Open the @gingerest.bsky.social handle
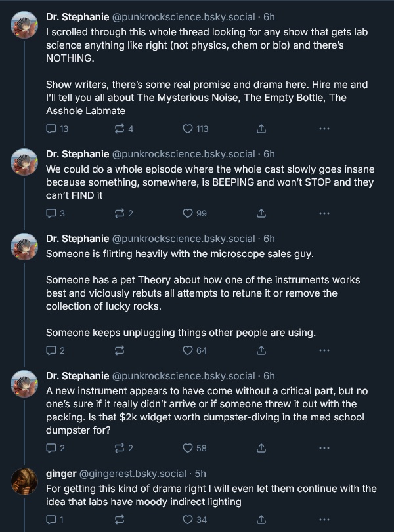Screen dimensions: 394x532 point(133,474)
